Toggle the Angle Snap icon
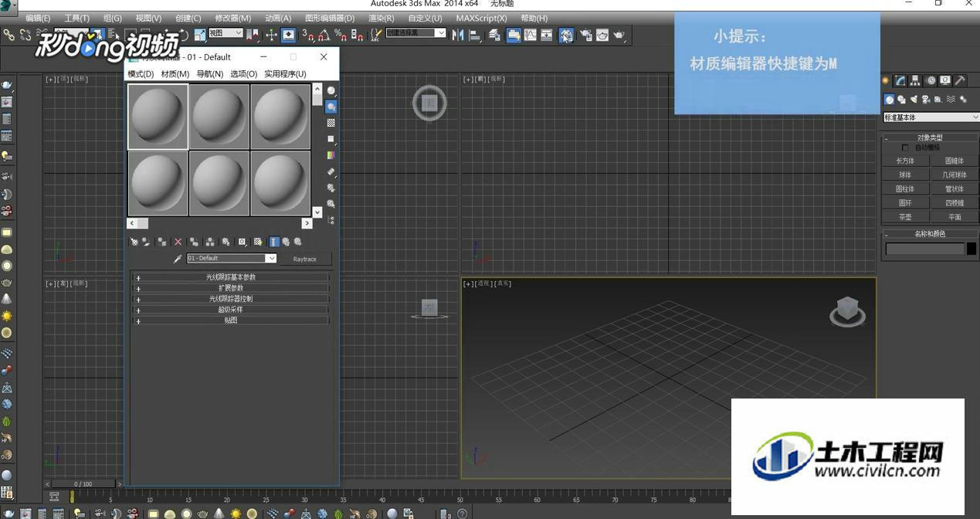Image resolution: width=980 pixels, height=519 pixels. tap(324, 35)
